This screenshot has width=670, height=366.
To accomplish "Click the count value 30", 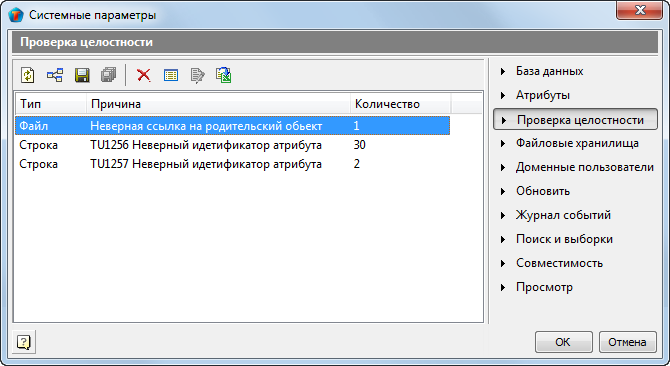I will pos(359,145).
